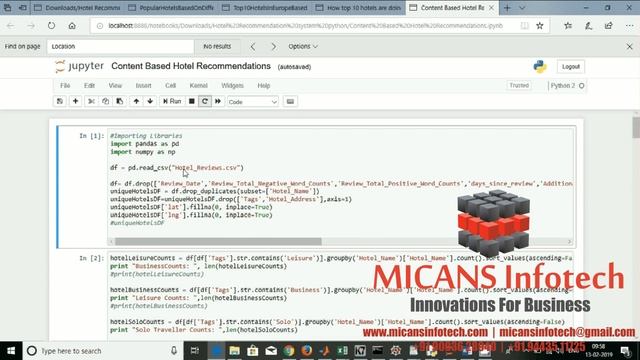Open the Windows Start menu
Screen dimensions: 640x360
coord(11,351)
